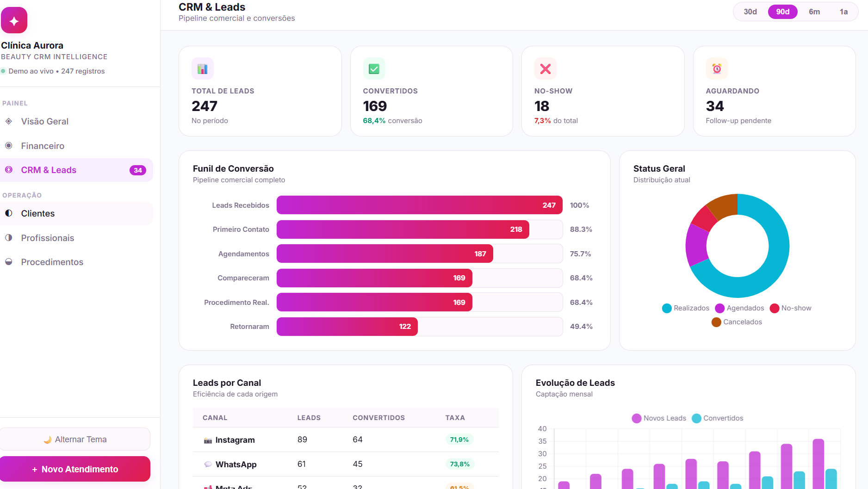Click the Leads Recebidos funnel bar
The height and width of the screenshot is (489, 868).
click(x=420, y=205)
